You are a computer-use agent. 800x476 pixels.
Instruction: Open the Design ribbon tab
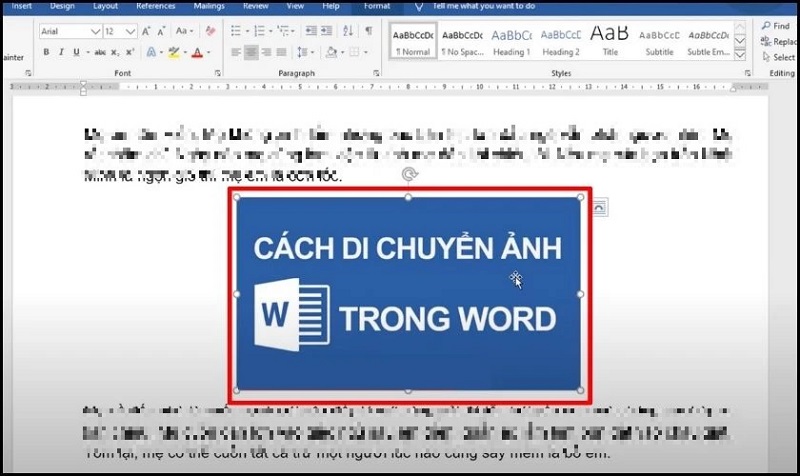tap(62, 6)
